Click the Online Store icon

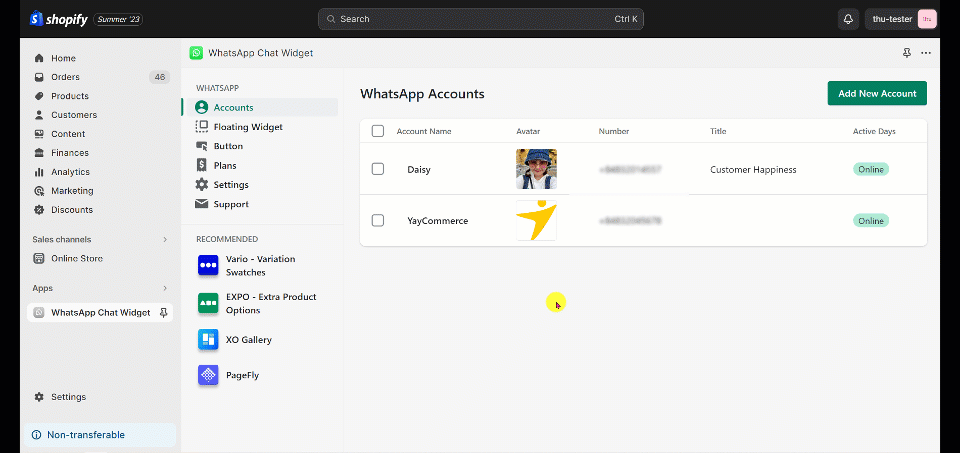(39, 258)
